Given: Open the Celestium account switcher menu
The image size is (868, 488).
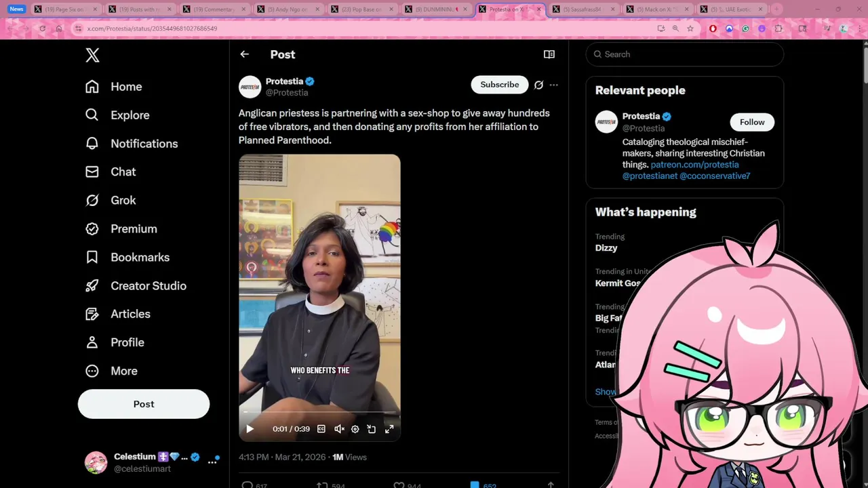Looking at the screenshot, I should (153, 462).
